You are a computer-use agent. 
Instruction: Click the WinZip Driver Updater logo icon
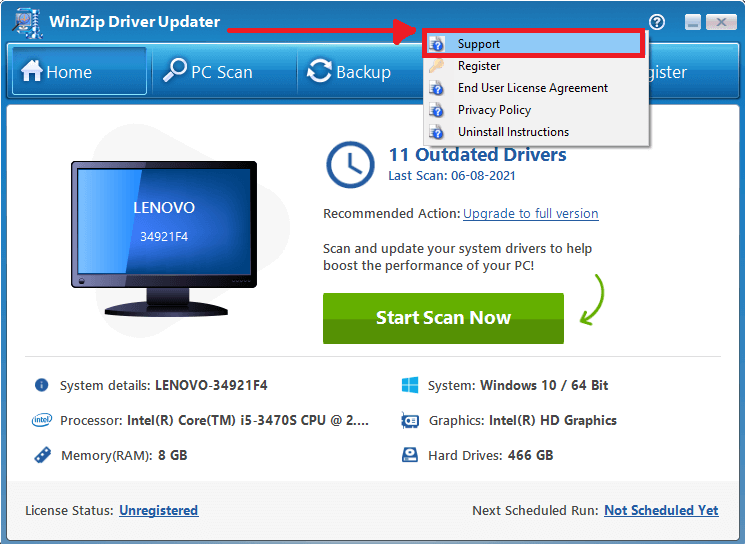[28, 22]
